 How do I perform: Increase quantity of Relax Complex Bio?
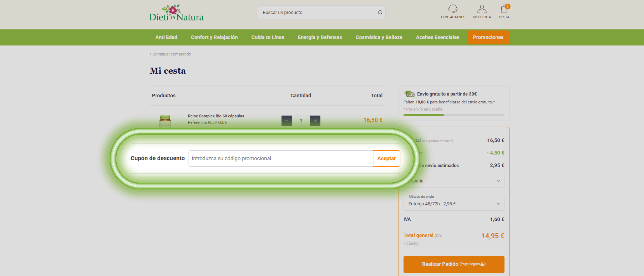[x=315, y=121]
